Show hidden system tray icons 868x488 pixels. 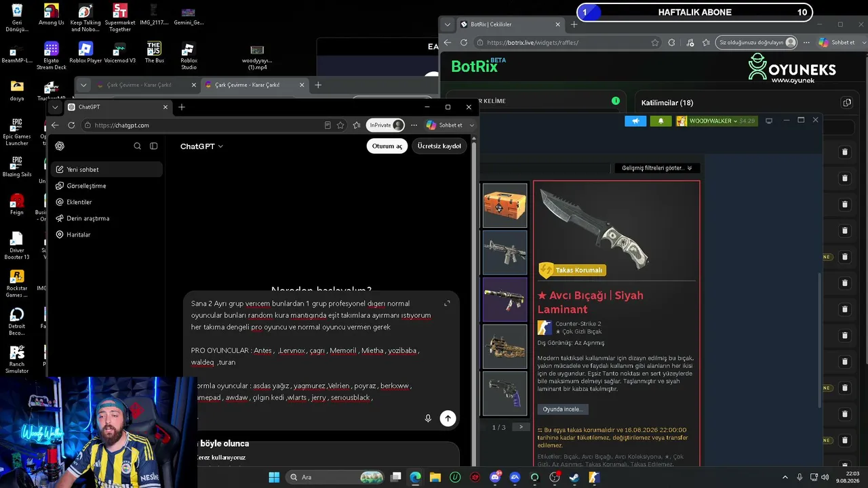pyautogui.click(x=785, y=477)
